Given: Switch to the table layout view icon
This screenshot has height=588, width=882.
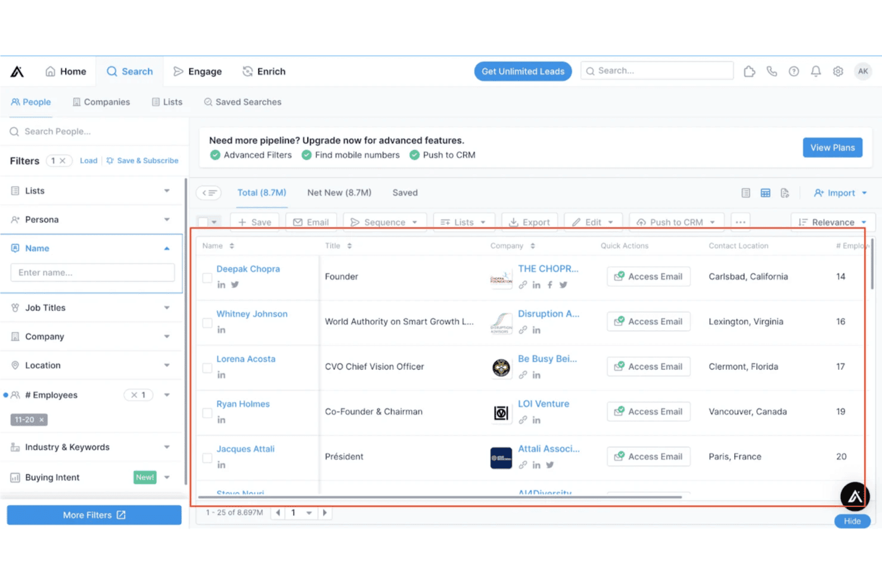Looking at the screenshot, I should pyautogui.click(x=765, y=193).
